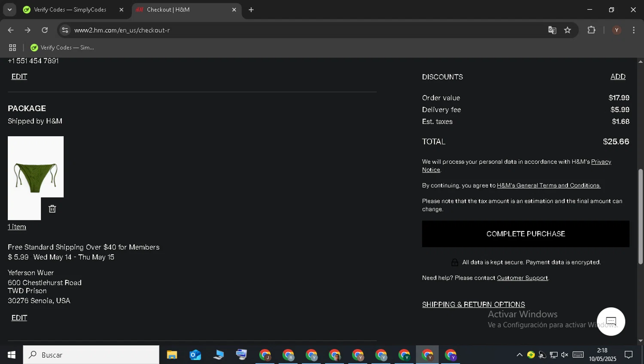The height and width of the screenshot is (364, 644).
Task: Open the network tray icon
Action: click(x=554, y=355)
